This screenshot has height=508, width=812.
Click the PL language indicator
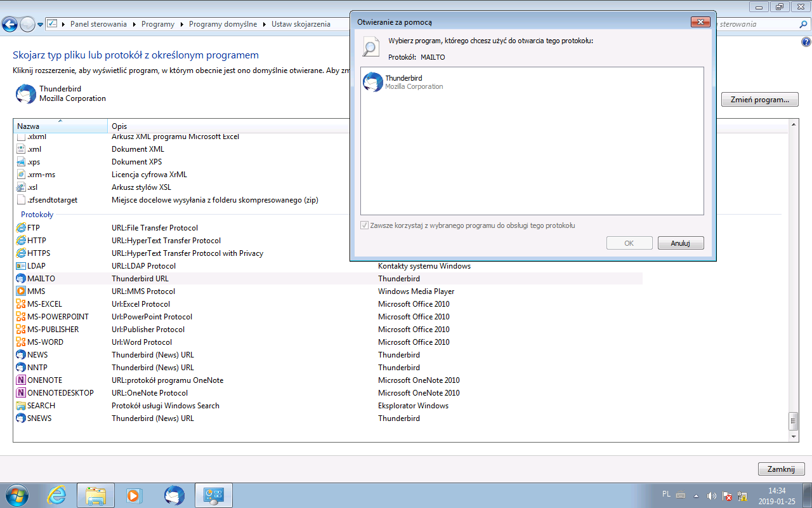(x=666, y=494)
